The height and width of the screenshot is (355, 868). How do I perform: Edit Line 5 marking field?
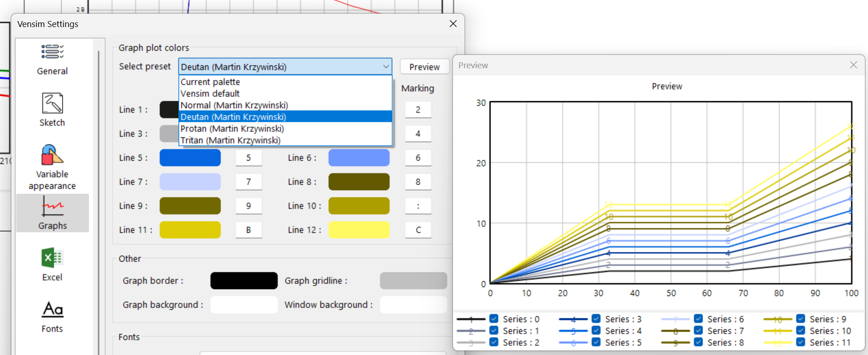248,158
